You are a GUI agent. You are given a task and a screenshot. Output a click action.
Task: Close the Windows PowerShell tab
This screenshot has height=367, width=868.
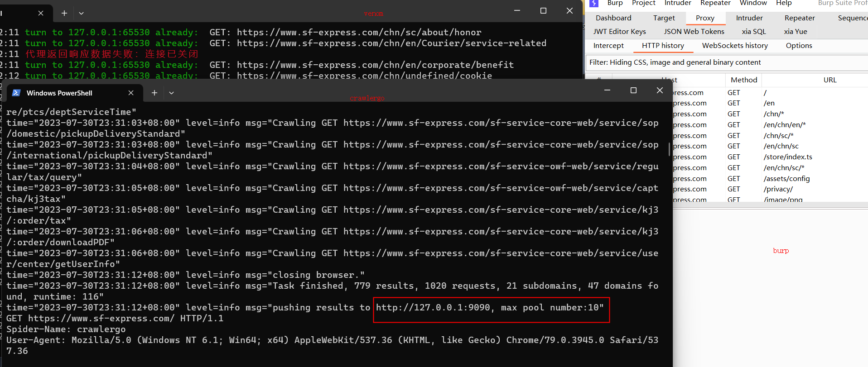click(131, 93)
